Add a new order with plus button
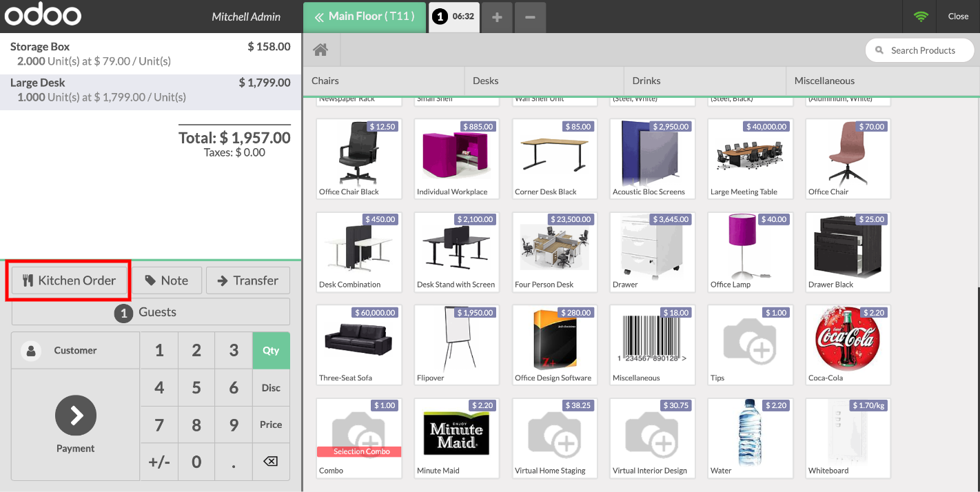This screenshot has height=492, width=980. point(497,17)
